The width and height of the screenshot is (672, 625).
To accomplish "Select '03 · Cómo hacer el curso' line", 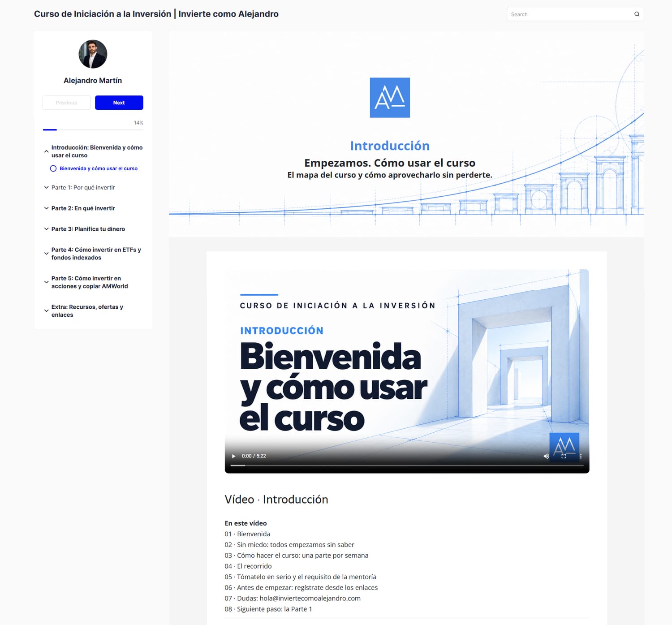I will (297, 556).
